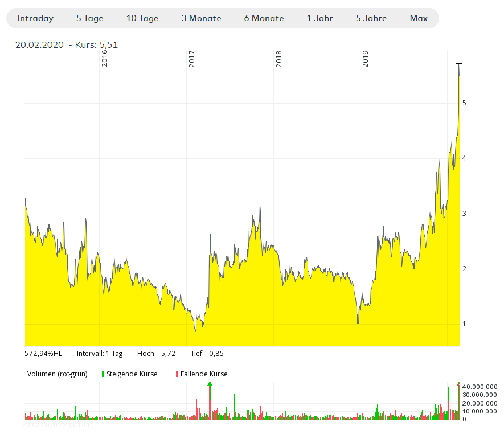
Task: Switch to the 6 Monate tab
Action: click(264, 18)
